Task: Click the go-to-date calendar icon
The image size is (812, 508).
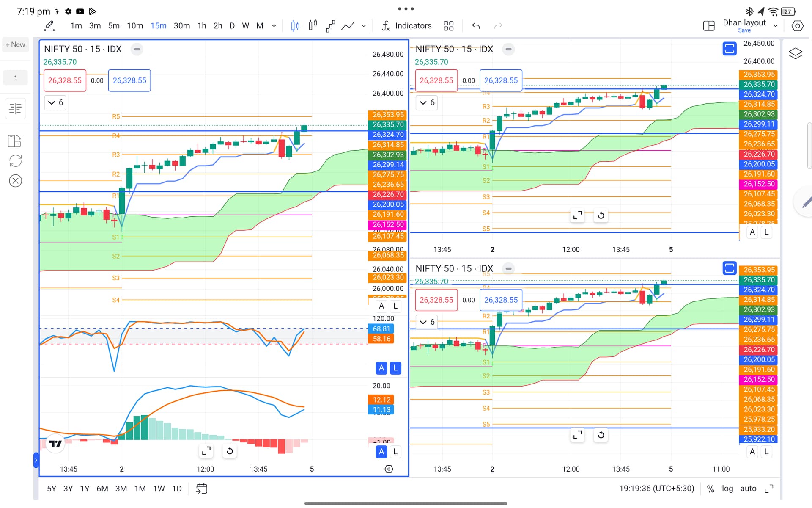Action: 202,489
